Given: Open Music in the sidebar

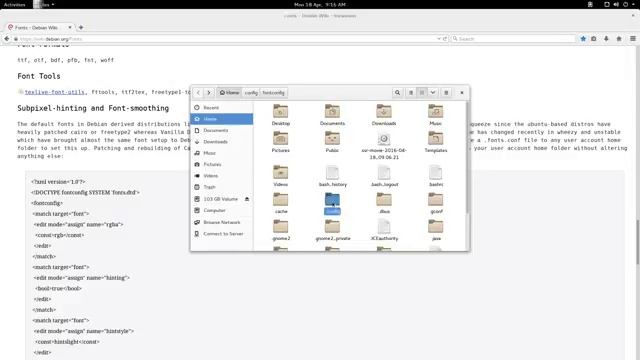Looking at the screenshot, I should pyautogui.click(x=222, y=153).
